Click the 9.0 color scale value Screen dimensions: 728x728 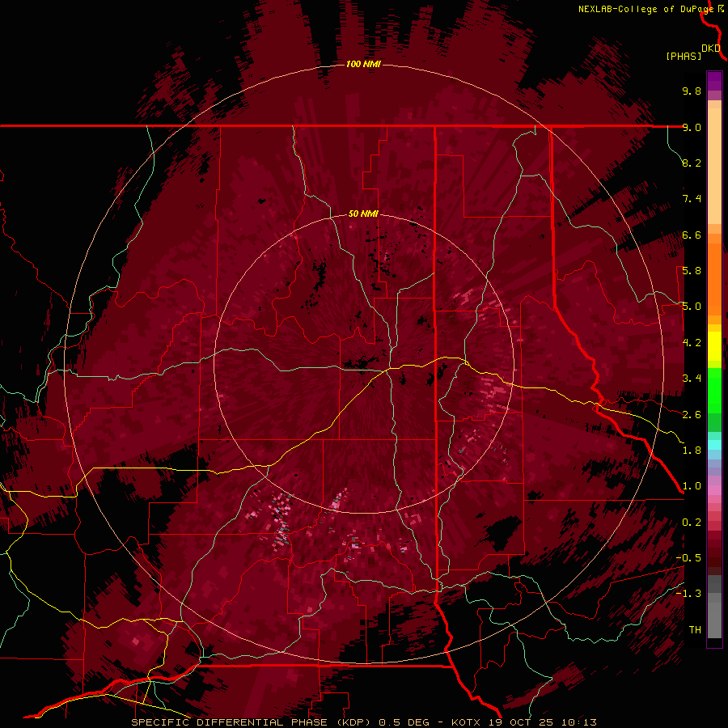(x=692, y=127)
